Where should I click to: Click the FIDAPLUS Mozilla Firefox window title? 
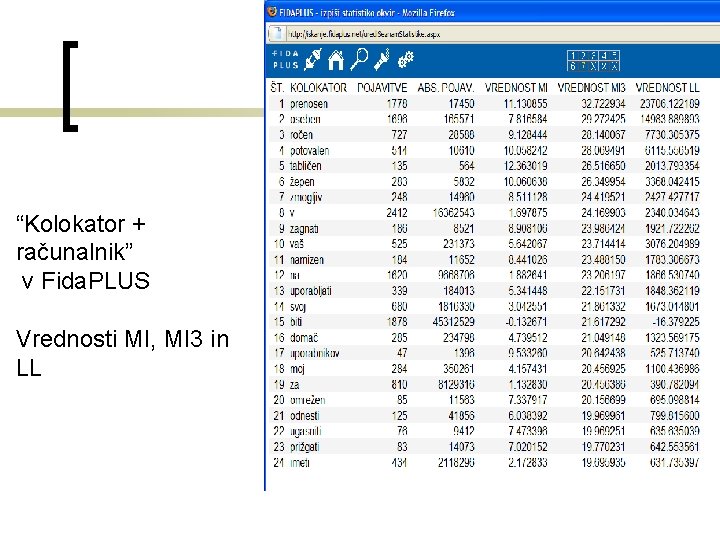pos(367,13)
